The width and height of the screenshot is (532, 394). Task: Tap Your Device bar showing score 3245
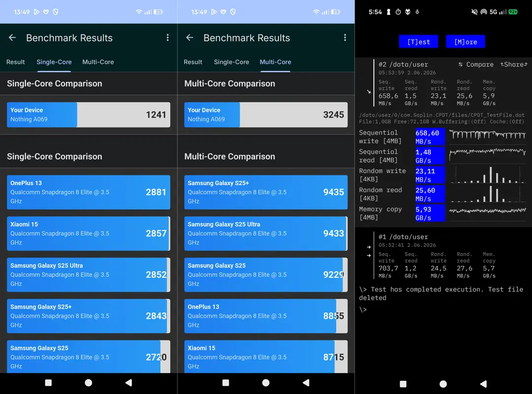266,115
